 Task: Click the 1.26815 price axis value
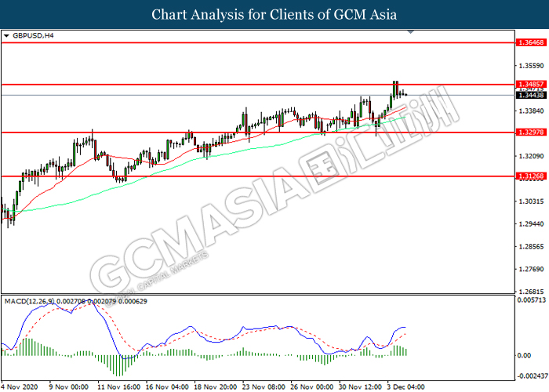pos(531,292)
